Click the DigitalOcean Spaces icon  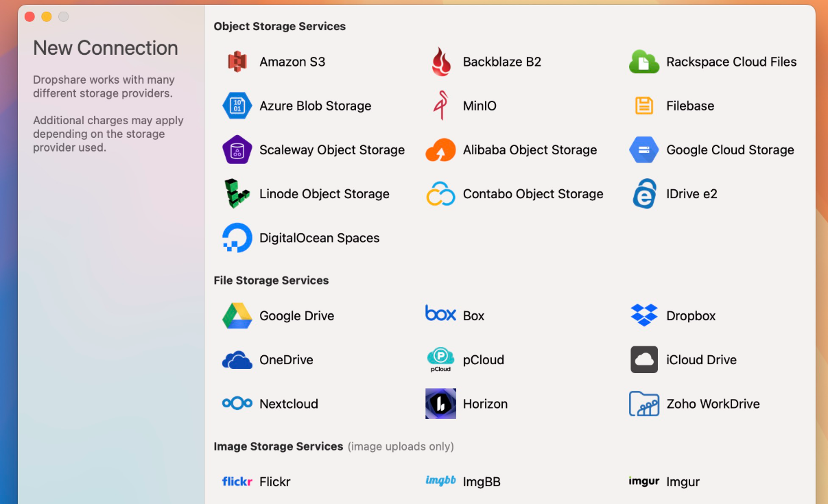237,238
